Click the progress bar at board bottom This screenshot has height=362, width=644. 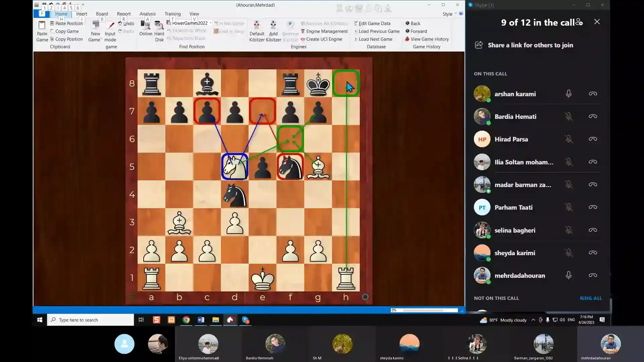(424, 310)
